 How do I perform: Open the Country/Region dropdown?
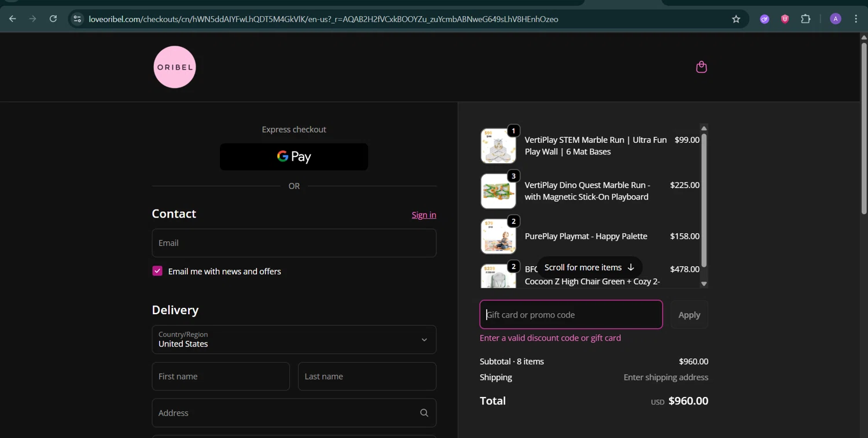point(294,340)
